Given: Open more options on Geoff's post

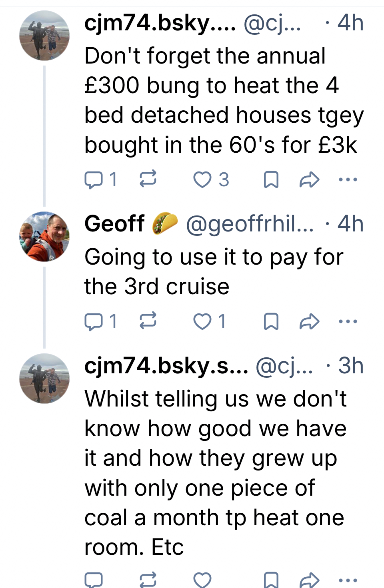Looking at the screenshot, I should pyautogui.click(x=348, y=321).
